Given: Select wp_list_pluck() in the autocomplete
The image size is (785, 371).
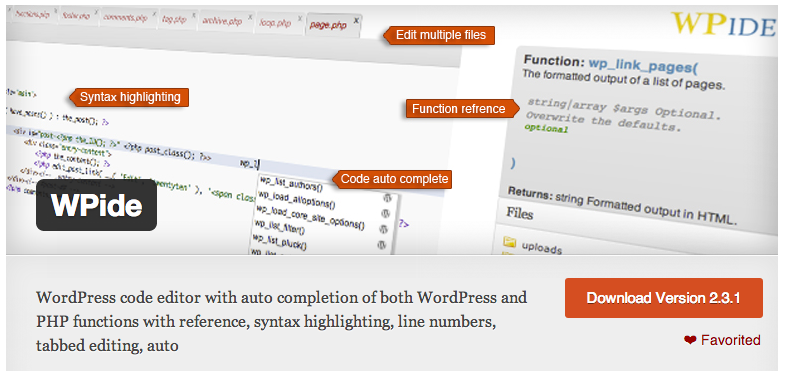Looking at the screenshot, I should coord(279,241).
